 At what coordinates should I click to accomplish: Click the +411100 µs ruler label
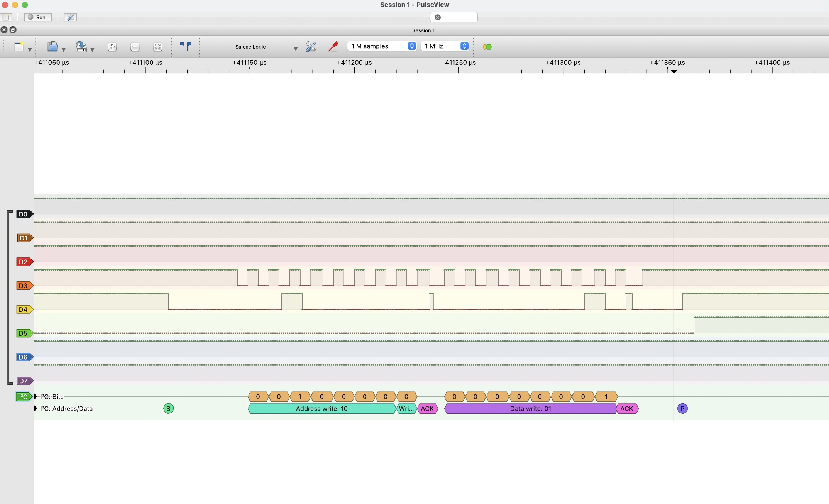pos(145,63)
